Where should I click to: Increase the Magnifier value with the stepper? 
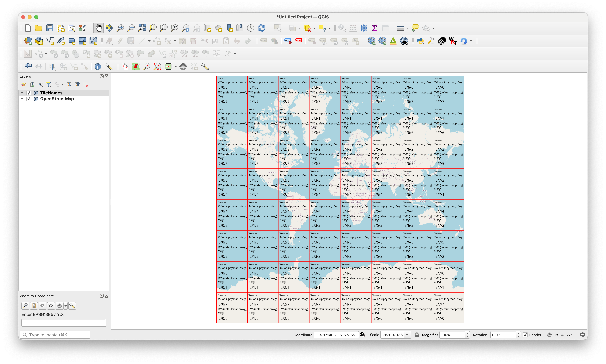click(x=467, y=333)
